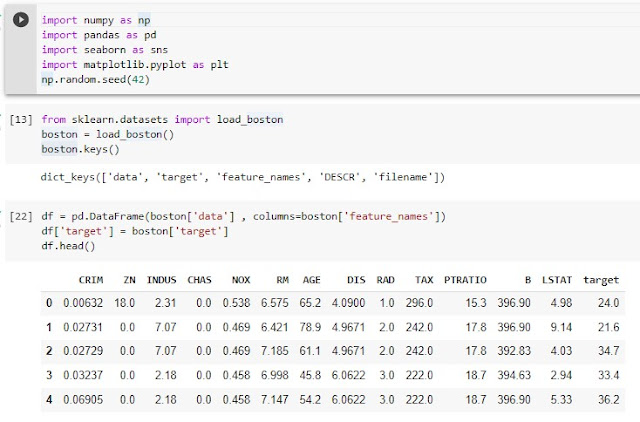The height and width of the screenshot is (422, 640).
Task: Run the first cell with the play button
Action: [21, 21]
